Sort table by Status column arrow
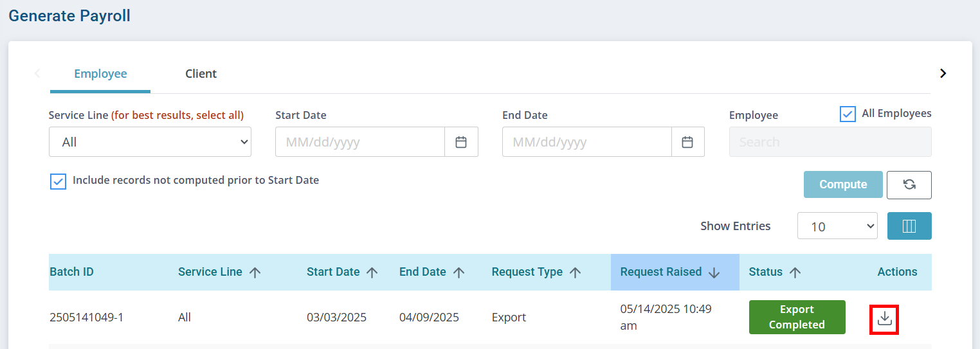980x349 pixels. click(x=795, y=273)
